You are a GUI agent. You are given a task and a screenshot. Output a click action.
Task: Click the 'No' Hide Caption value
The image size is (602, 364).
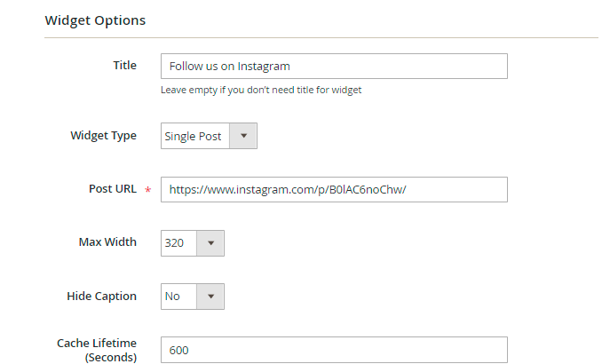point(172,296)
